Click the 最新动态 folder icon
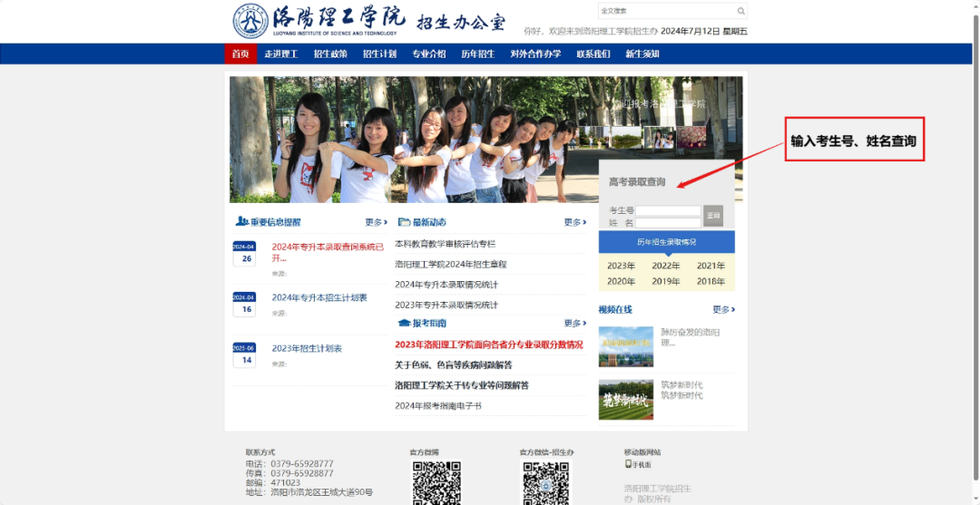This screenshot has height=505, width=980. click(x=404, y=222)
